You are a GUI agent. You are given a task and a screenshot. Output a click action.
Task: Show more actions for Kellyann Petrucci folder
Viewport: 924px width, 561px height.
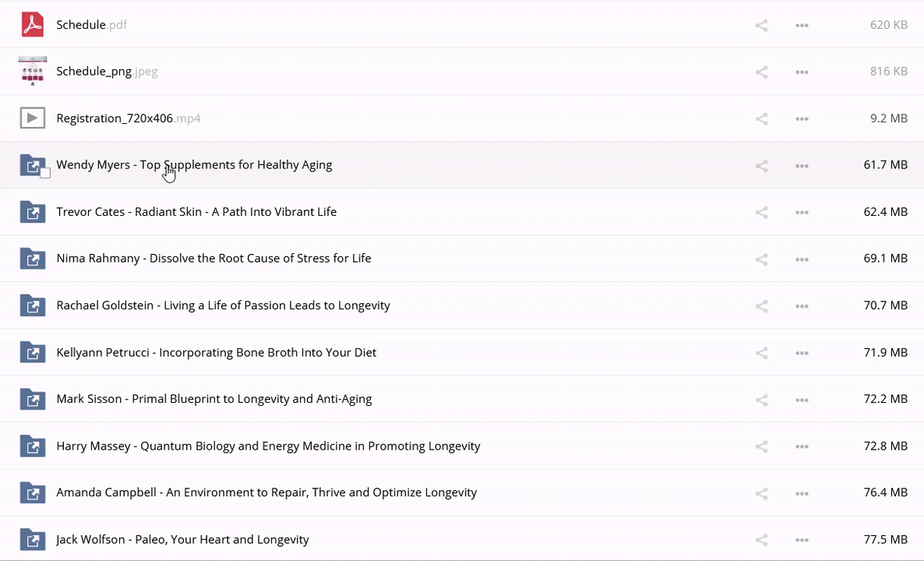(802, 352)
